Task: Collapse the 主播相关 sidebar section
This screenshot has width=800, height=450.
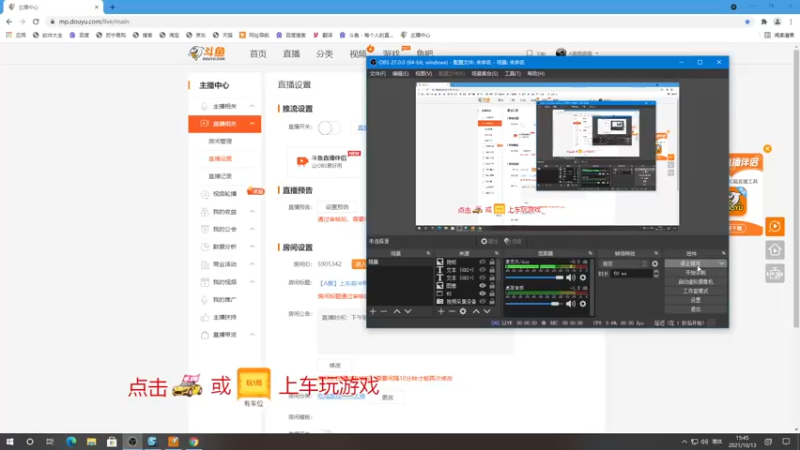Action: tap(252, 106)
